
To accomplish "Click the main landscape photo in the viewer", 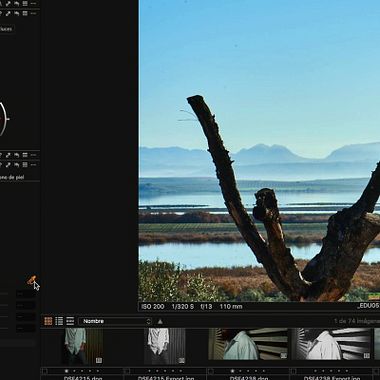I will 259,151.
